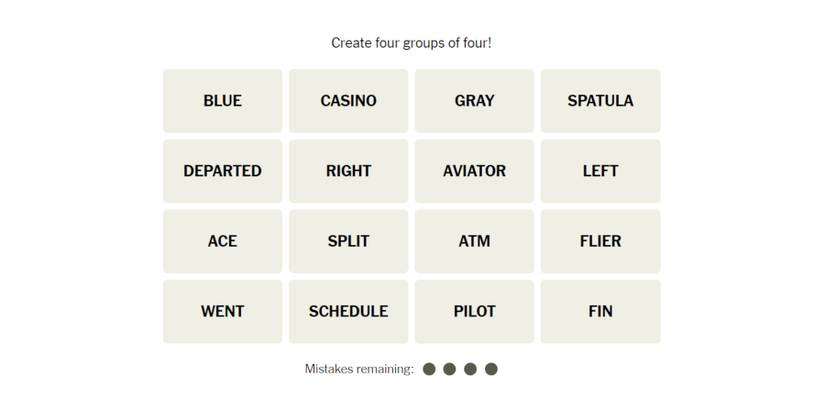The height and width of the screenshot is (413, 825).
Task: Toggle the SCHEDULE word tile
Action: click(348, 311)
